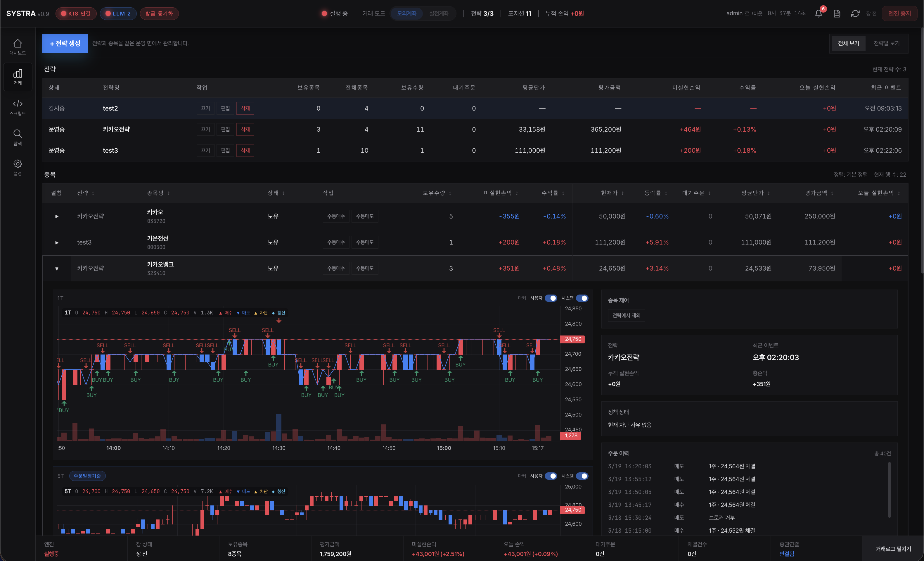Toggle the user marker switch on 1T chart
This screenshot has height=561, width=924.
pos(551,298)
